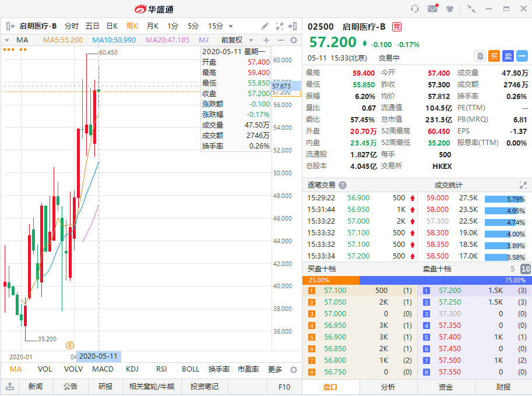Viewport: 532px width, 396px height.
Task: Select the 五日 five-day chart tab
Action: coord(92,26)
